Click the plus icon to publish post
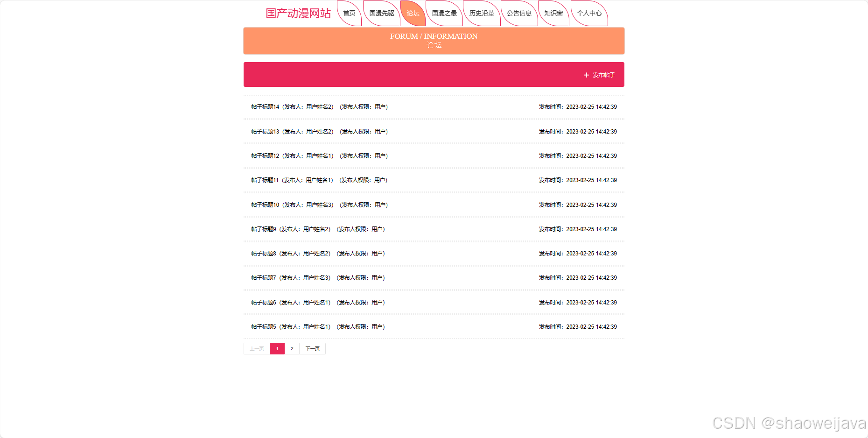 [586, 75]
